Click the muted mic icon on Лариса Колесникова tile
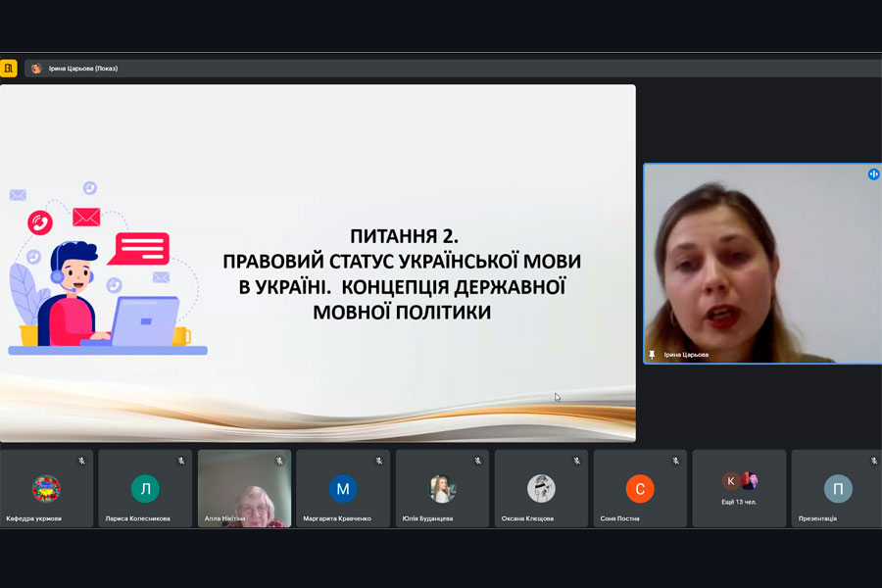 (181, 461)
